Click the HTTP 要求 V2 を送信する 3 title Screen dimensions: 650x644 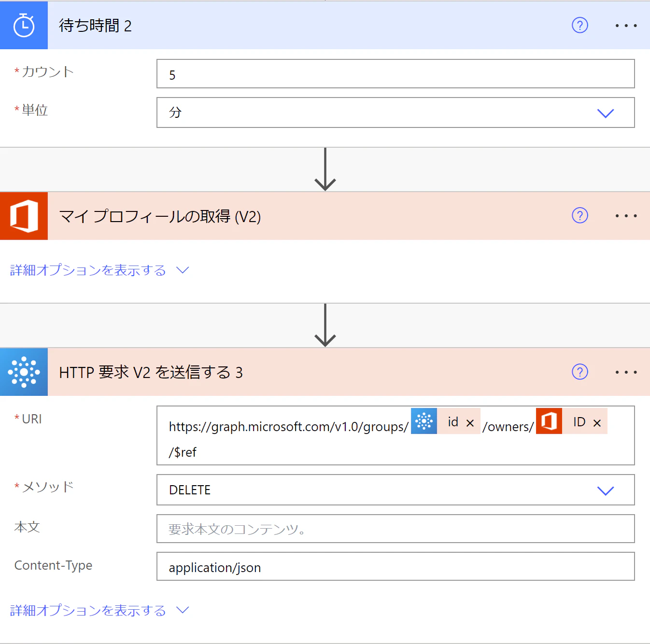(151, 372)
